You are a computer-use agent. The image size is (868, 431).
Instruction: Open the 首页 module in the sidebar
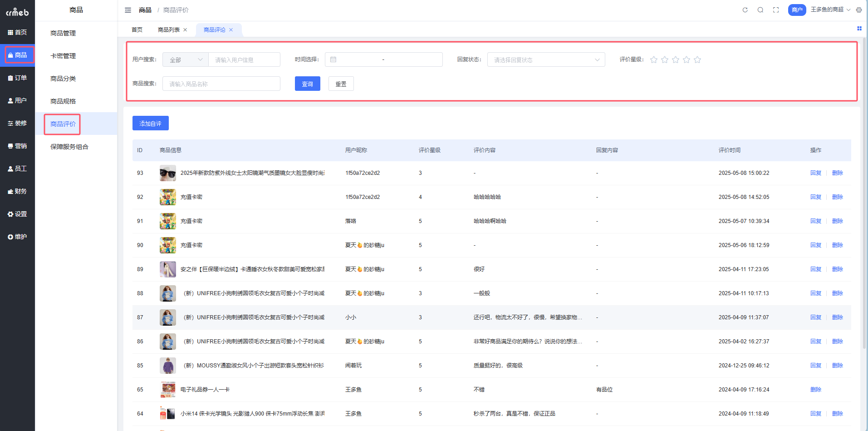(x=18, y=32)
